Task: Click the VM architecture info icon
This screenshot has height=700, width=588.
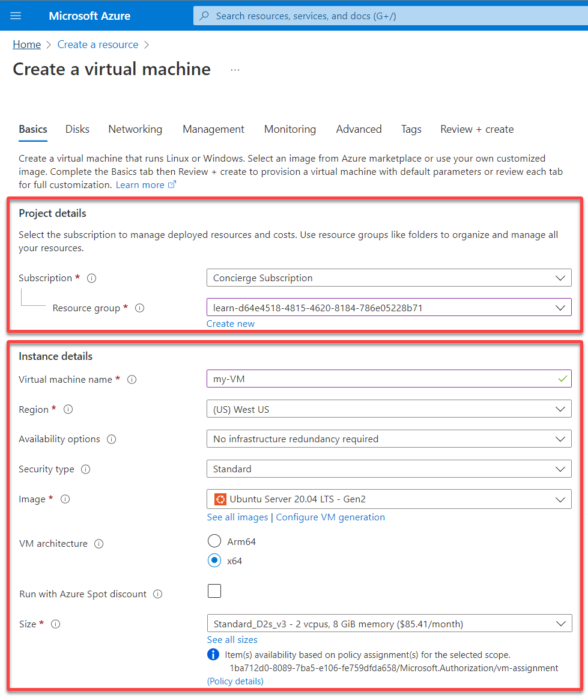Action: 99,544
